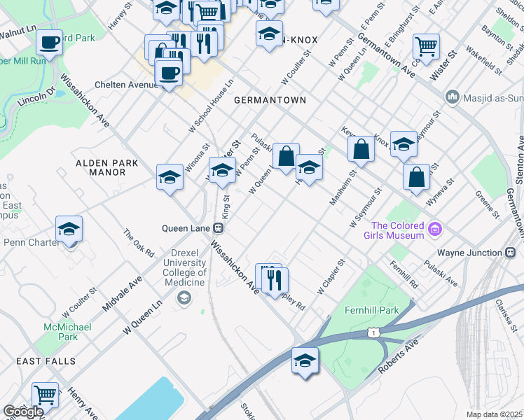Click the Clarissa St label
524x420 pixels.
click(506, 316)
